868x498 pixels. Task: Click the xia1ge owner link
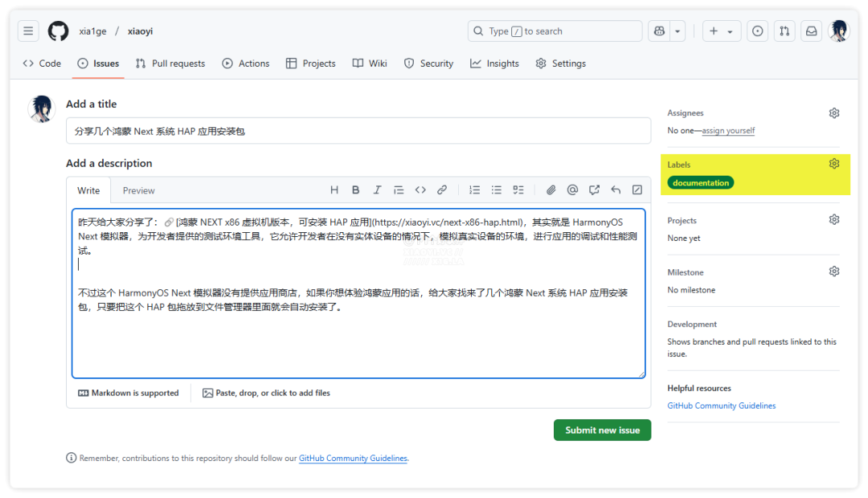[x=92, y=31]
